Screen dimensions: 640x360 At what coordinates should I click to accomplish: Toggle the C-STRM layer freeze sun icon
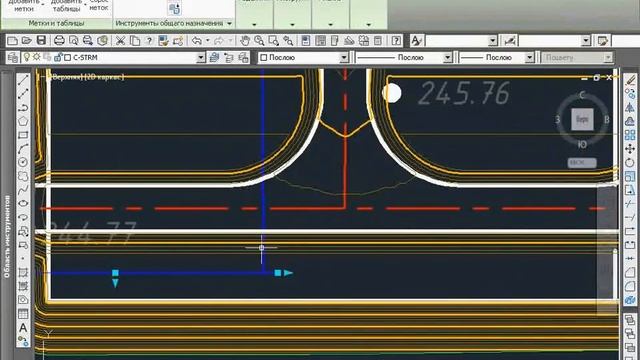tap(37, 57)
